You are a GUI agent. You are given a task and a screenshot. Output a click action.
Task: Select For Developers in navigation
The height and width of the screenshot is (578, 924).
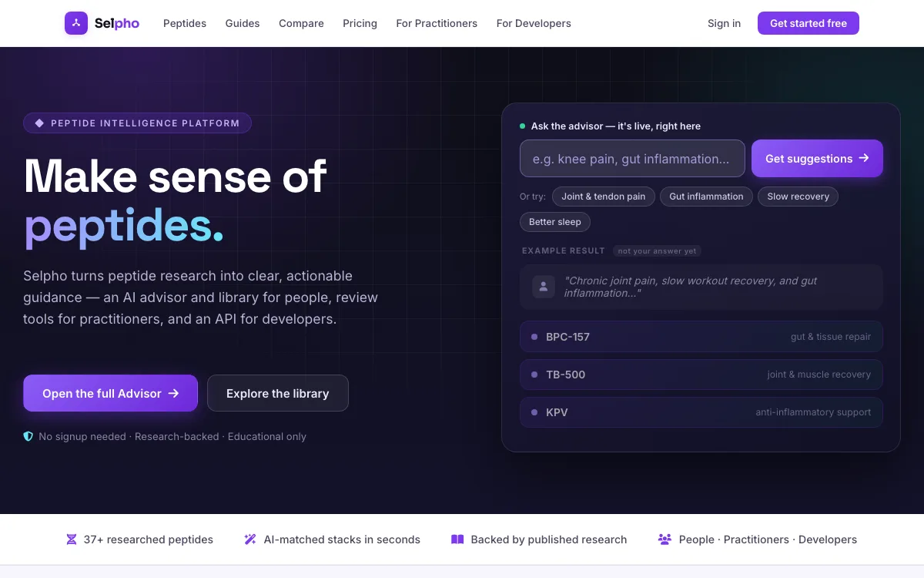pyautogui.click(x=534, y=23)
